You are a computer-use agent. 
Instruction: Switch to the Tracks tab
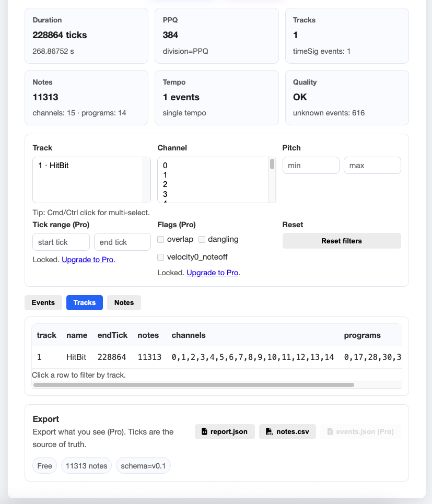(85, 303)
